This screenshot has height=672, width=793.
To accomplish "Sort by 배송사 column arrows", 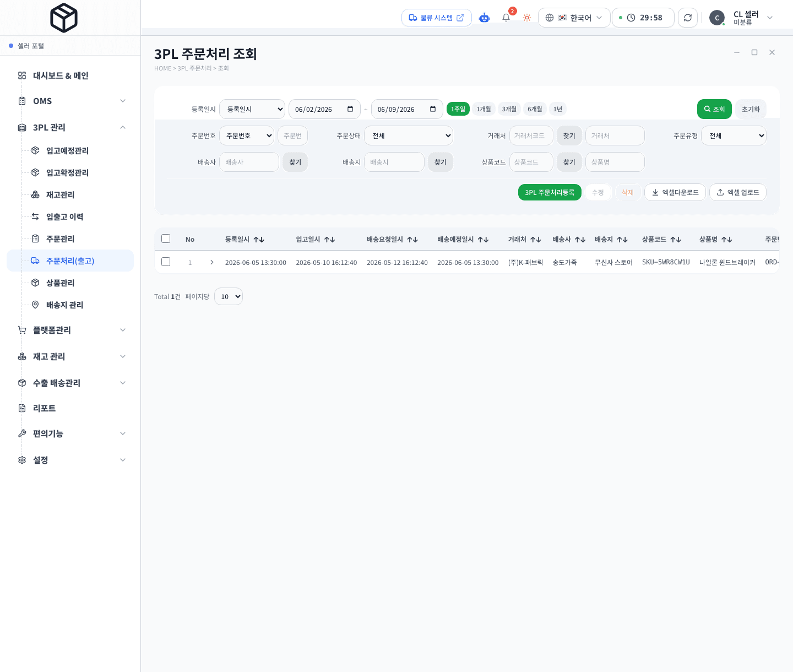I will 580,240.
